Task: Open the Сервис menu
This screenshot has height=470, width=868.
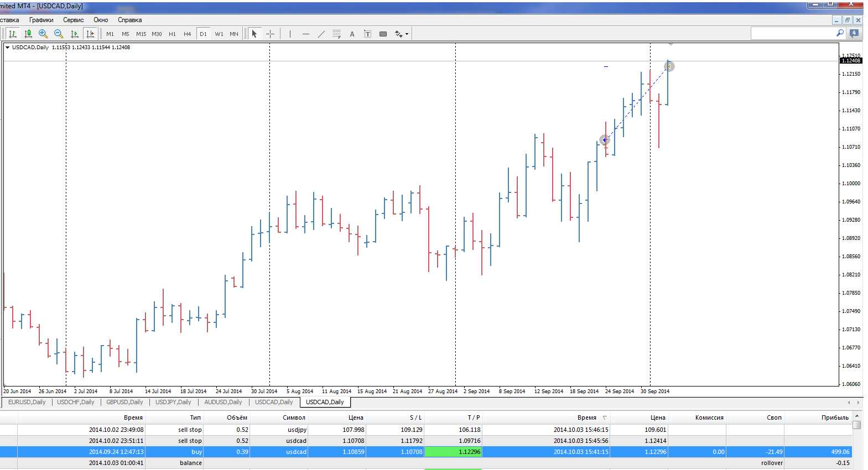Action: pyautogui.click(x=73, y=20)
